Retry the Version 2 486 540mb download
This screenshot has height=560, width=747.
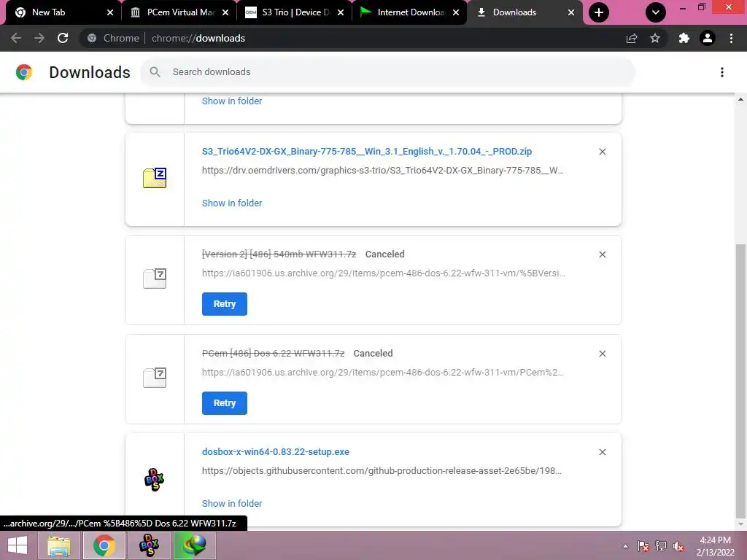[x=225, y=304]
